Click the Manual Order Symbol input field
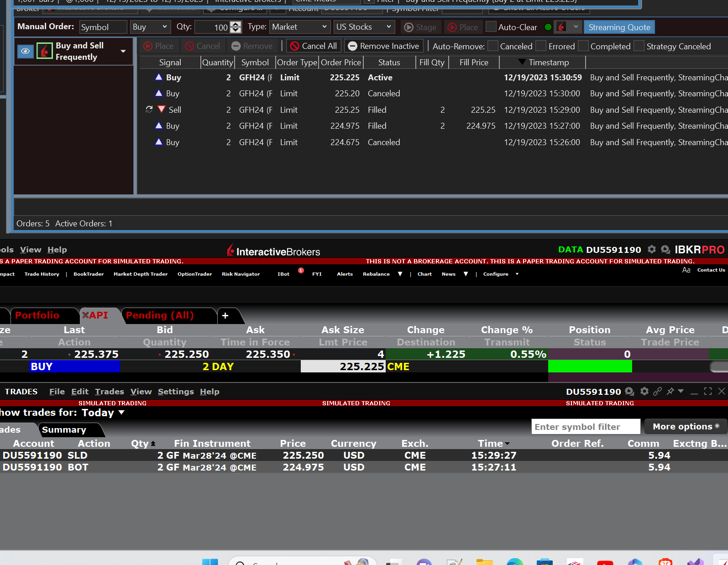Screen dimensions: 728x565 click(x=103, y=27)
